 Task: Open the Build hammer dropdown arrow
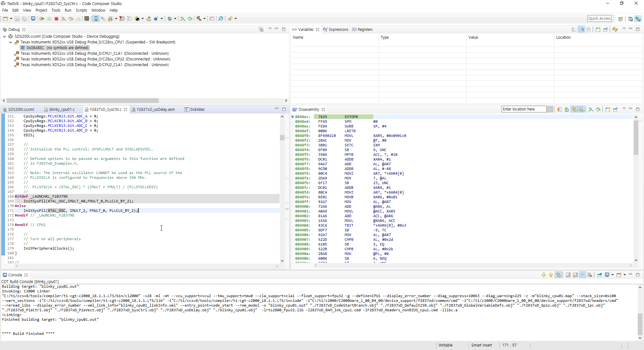tap(204, 19)
